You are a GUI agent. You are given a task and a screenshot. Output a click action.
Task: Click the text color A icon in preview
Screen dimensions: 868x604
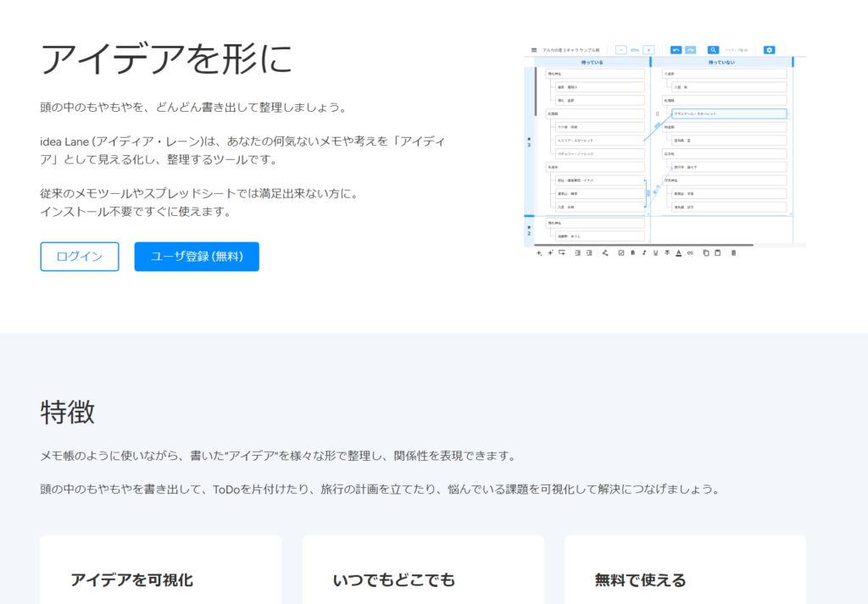(x=678, y=252)
